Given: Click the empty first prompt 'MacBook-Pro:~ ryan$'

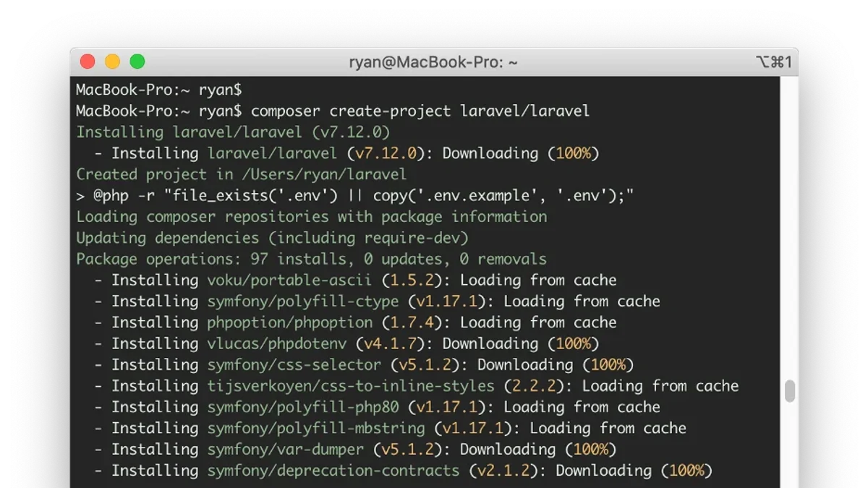Looking at the screenshot, I should [x=159, y=90].
